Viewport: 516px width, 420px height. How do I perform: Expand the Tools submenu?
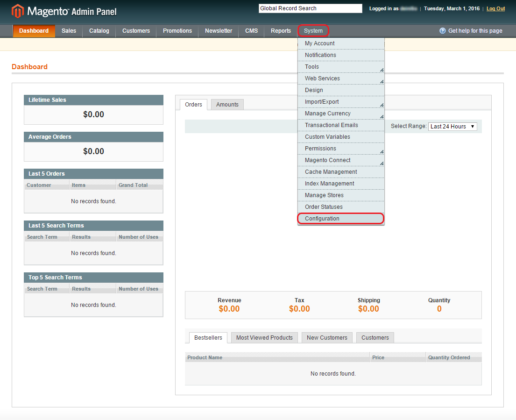(x=341, y=67)
